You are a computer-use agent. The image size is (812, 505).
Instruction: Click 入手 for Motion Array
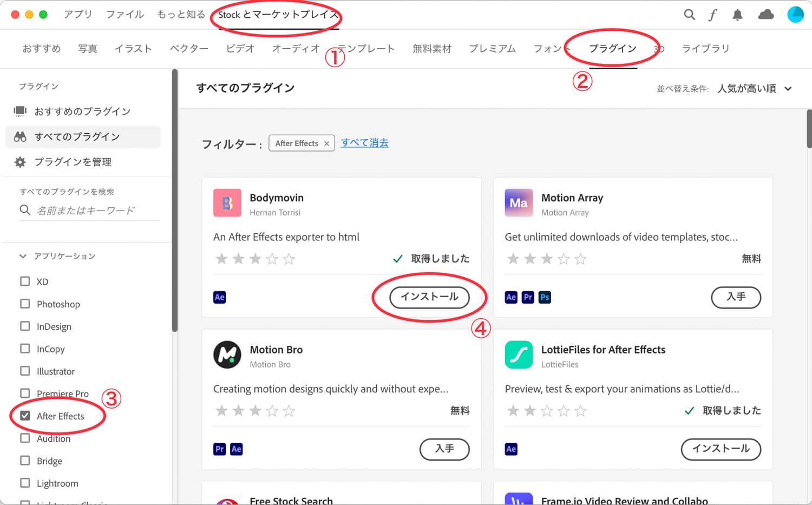[736, 297]
